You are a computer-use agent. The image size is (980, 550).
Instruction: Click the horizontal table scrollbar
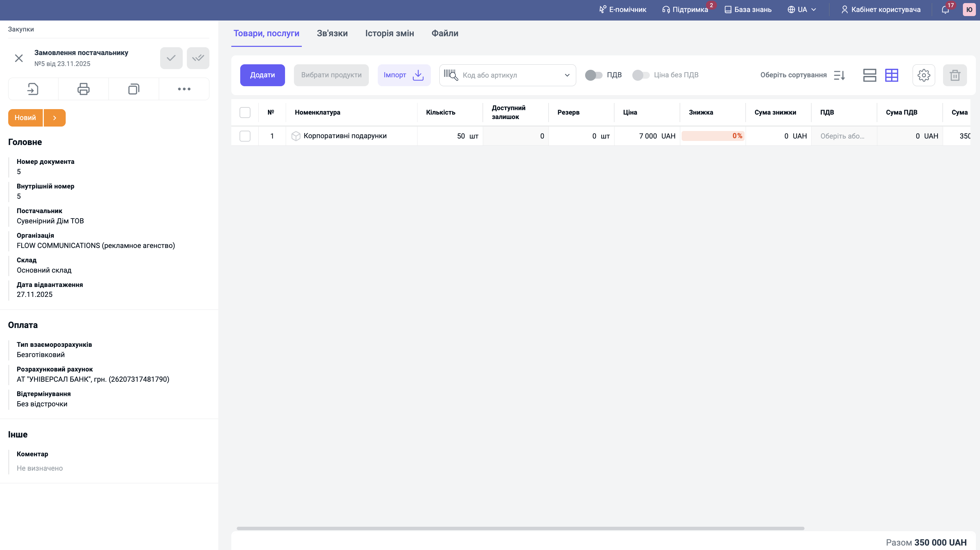(x=520, y=528)
